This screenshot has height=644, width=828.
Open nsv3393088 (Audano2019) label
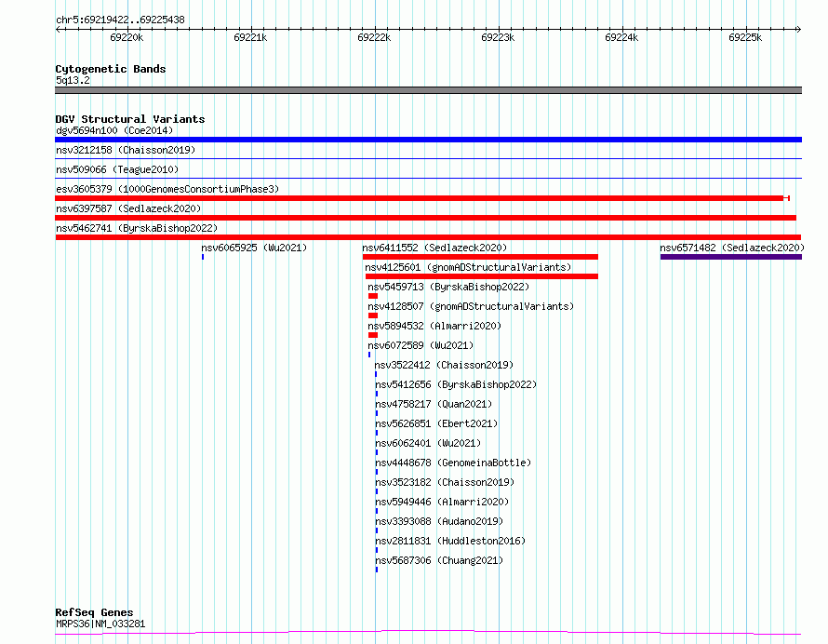(439, 521)
